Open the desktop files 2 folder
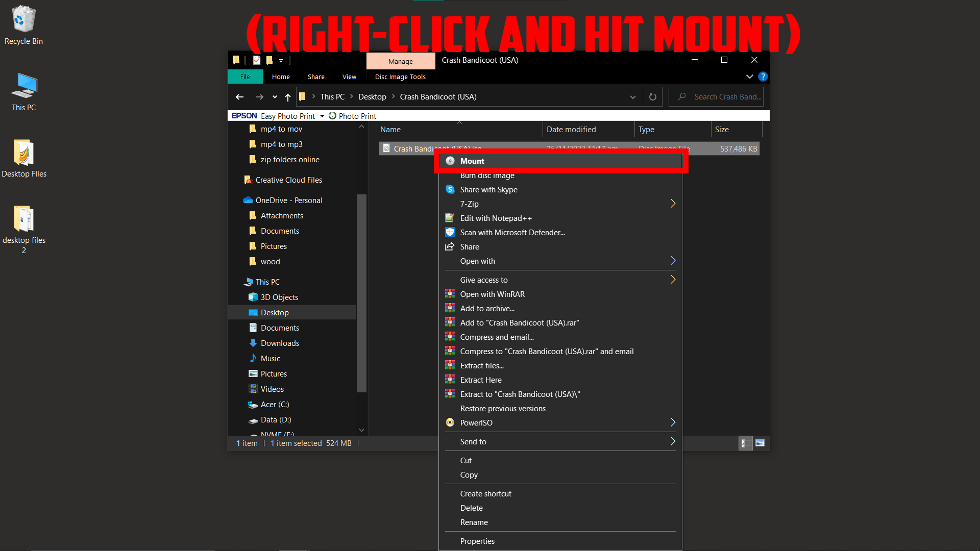 pyautogui.click(x=23, y=219)
